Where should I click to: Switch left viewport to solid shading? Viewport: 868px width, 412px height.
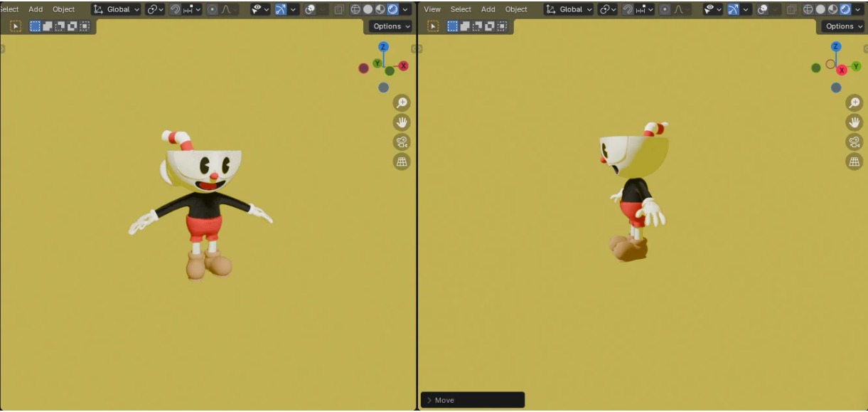368,9
